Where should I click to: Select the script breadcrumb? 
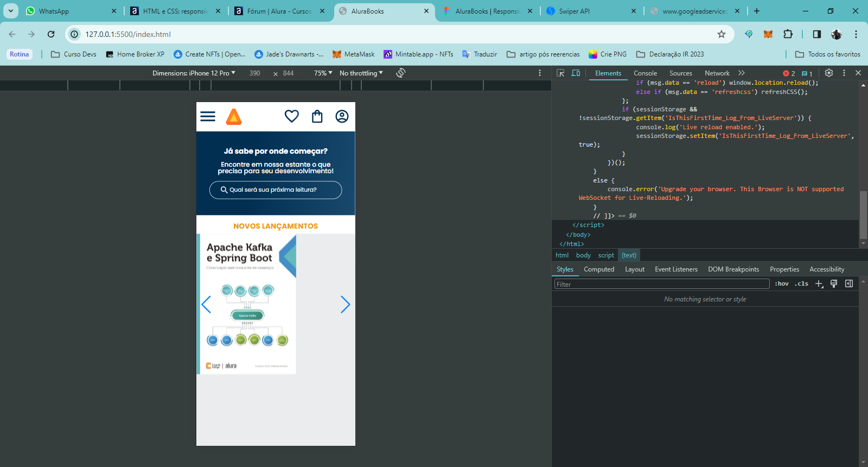click(606, 255)
